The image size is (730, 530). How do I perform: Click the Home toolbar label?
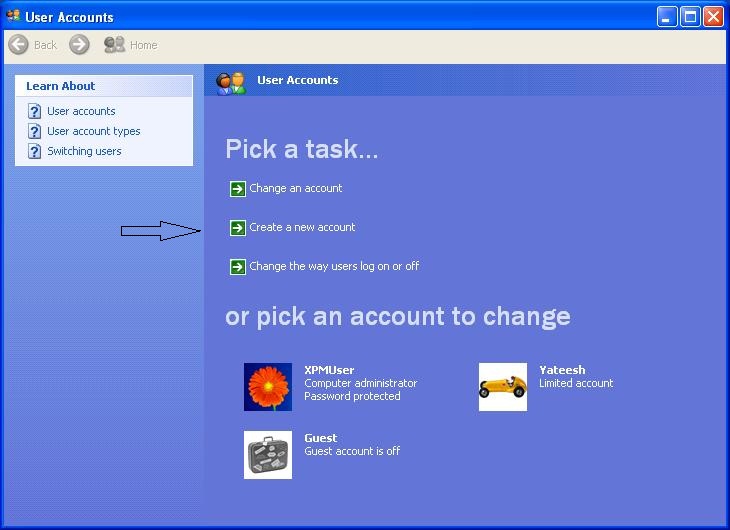[x=143, y=45]
